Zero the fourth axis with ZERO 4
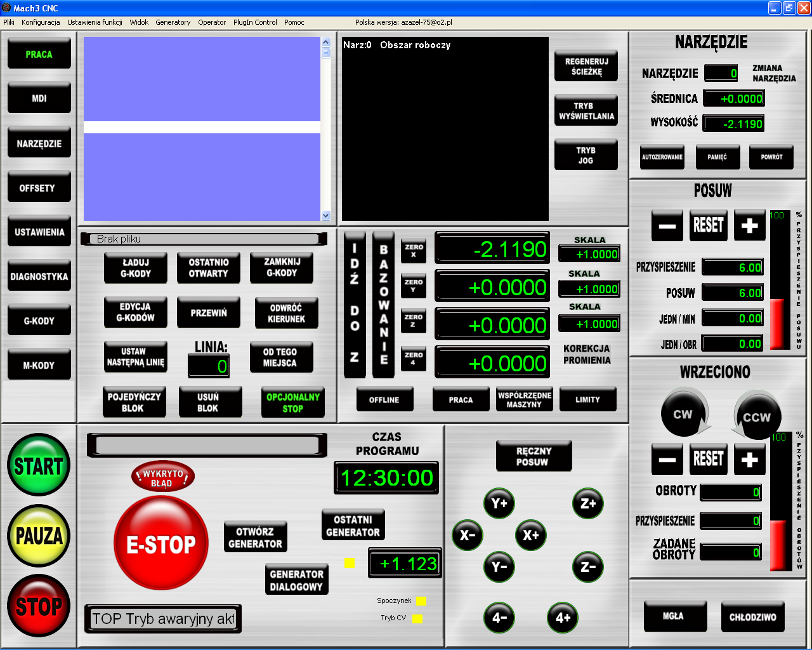 click(414, 359)
